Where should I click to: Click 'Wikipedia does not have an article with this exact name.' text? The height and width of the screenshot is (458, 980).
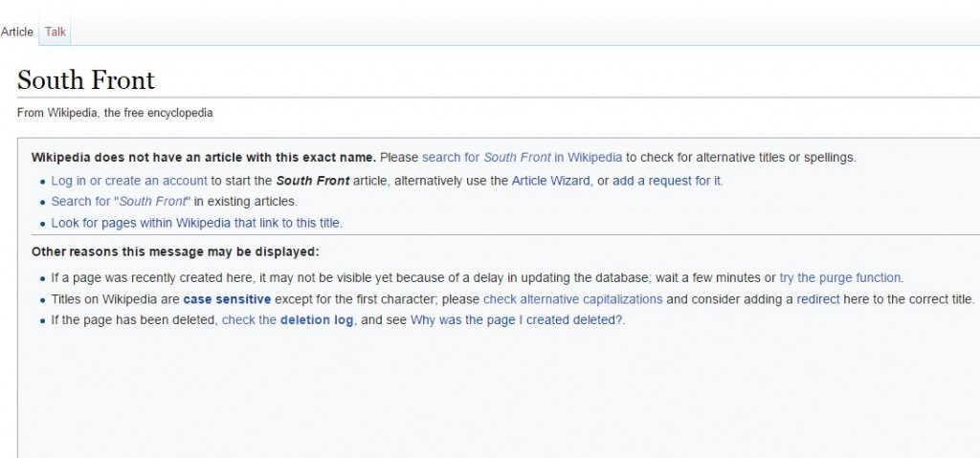click(204, 158)
